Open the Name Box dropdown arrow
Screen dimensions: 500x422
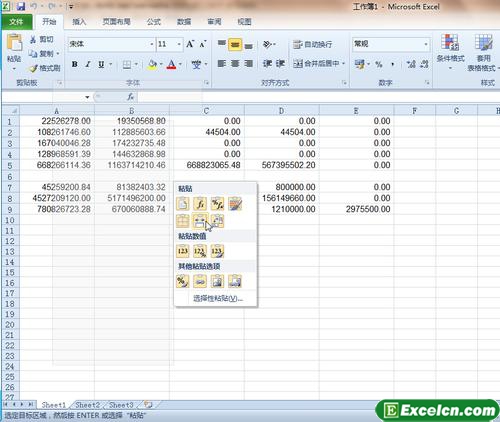[x=87, y=97]
